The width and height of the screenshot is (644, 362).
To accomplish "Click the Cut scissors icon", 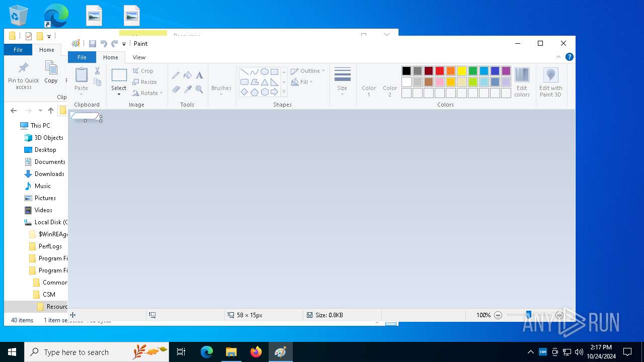I will (x=97, y=71).
